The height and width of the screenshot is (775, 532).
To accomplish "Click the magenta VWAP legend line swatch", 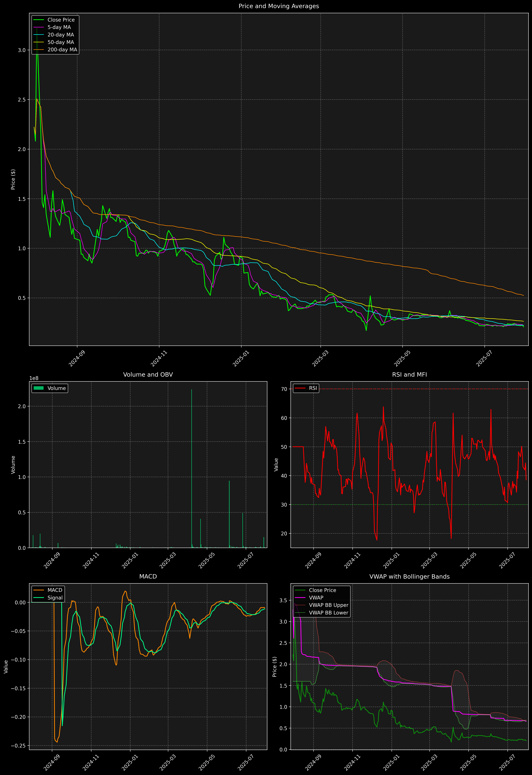I will click(x=300, y=598).
